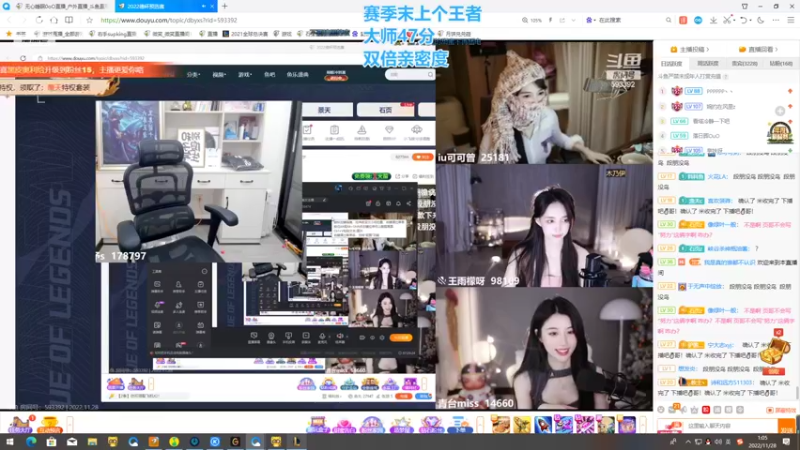Expand dropdown next to search engine icon
Image resolution: width=800 pixels, height=450 pixels.
point(595,20)
